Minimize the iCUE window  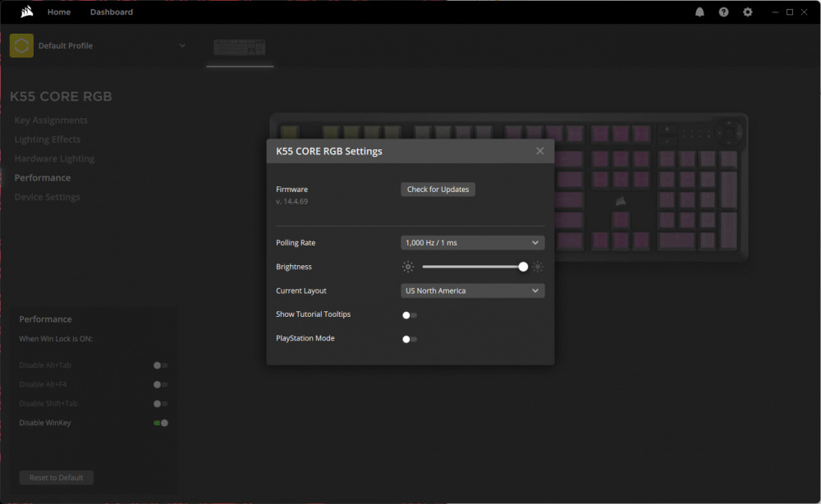pos(775,12)
